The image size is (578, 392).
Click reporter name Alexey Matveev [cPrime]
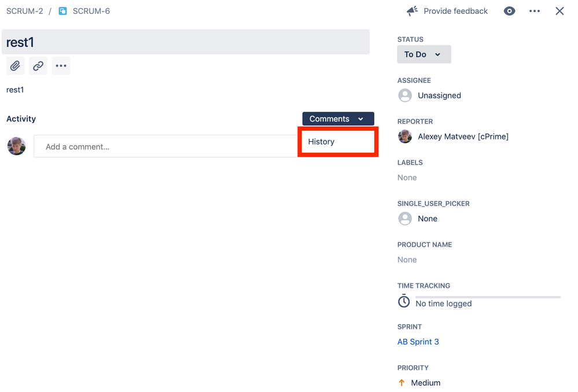pyautogui.click(x=463, y=136)
